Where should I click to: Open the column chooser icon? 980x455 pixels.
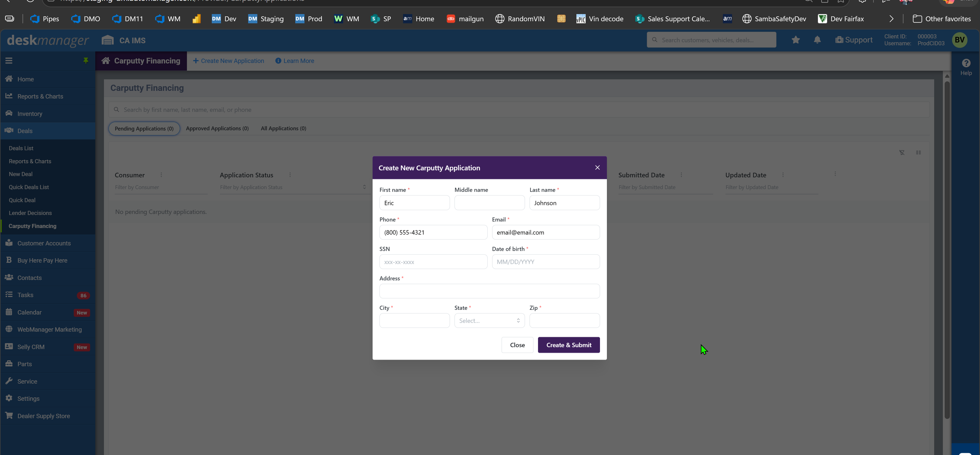point(918,153)
